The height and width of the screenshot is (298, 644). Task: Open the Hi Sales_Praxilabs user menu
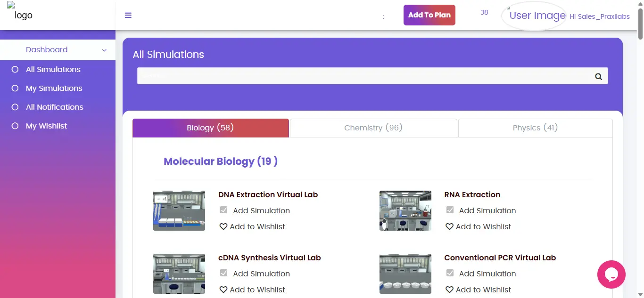600,16
